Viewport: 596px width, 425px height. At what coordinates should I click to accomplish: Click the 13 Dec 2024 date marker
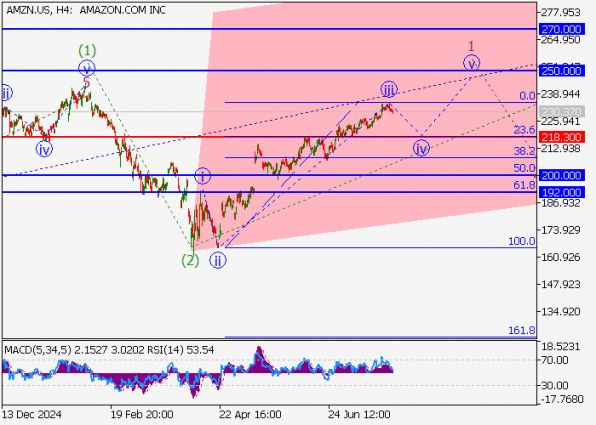(32, 414)
